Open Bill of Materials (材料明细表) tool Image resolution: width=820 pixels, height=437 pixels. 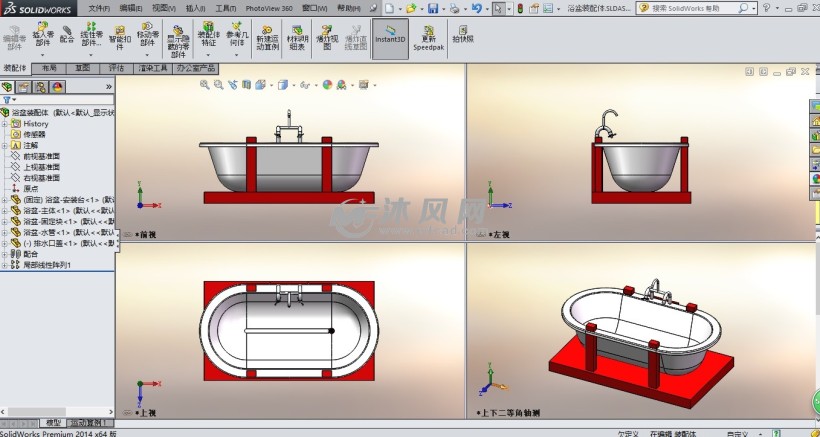[x=297, y=38]
